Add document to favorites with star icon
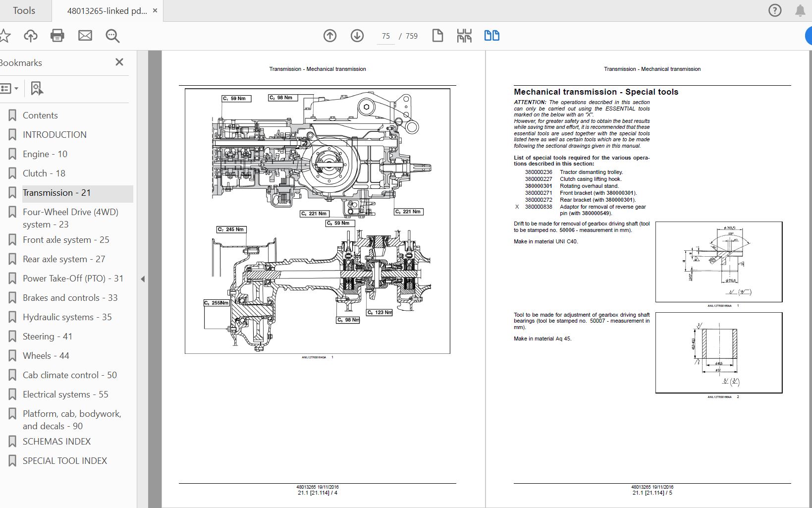Viewport: 812px width, 508px height. pos(5,35)
